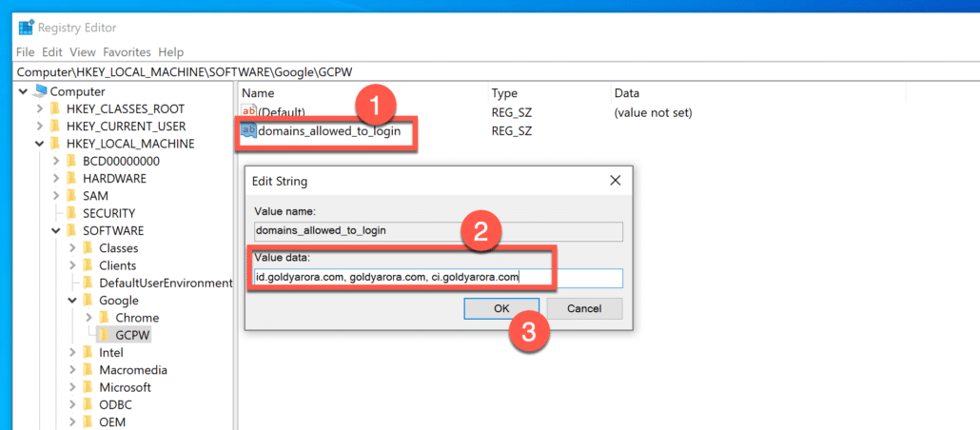Expand HKEY_CLASSES_ROOT chevron

tap(40, 108)
